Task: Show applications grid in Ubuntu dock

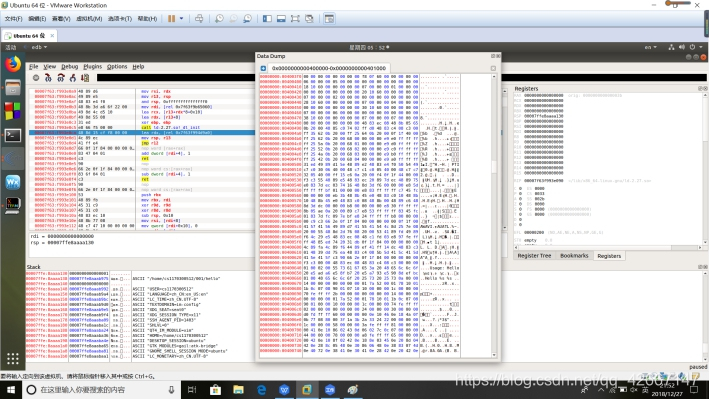Action: (x=13, y=359)
